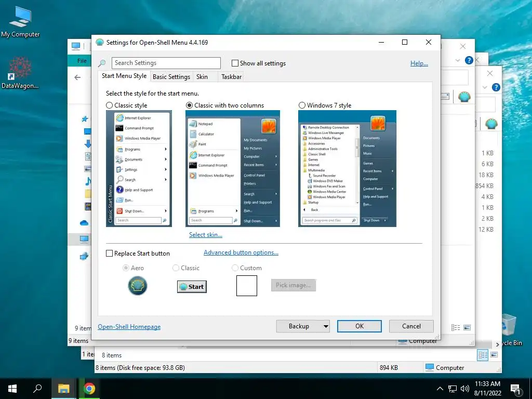Click the Classic 'Start' button image

[x=192, y=287]
